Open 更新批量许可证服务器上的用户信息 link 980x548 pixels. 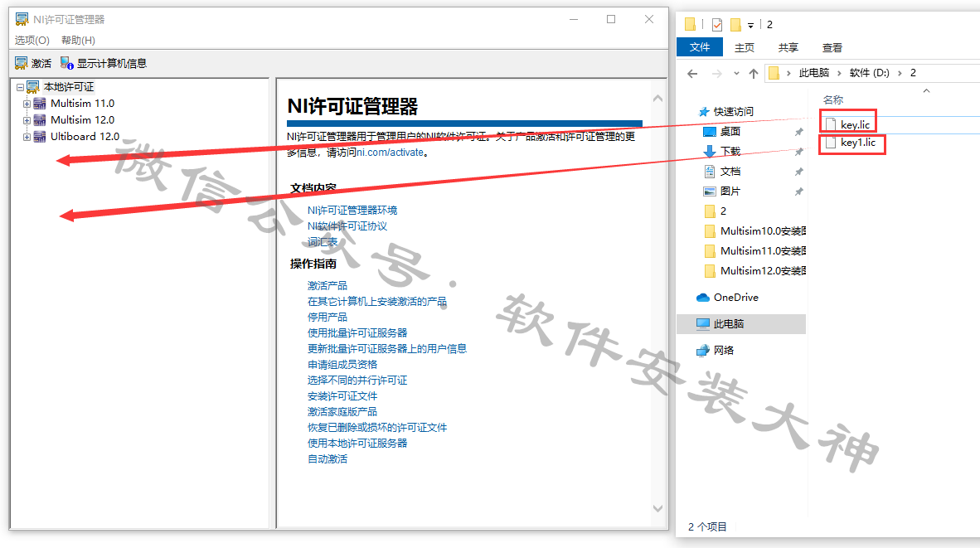[387, 348]
